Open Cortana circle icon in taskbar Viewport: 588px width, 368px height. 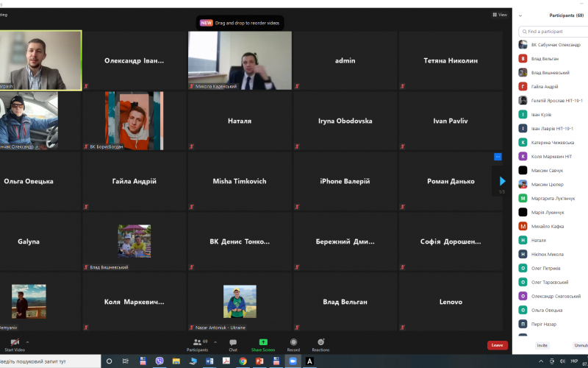[109, 361]
